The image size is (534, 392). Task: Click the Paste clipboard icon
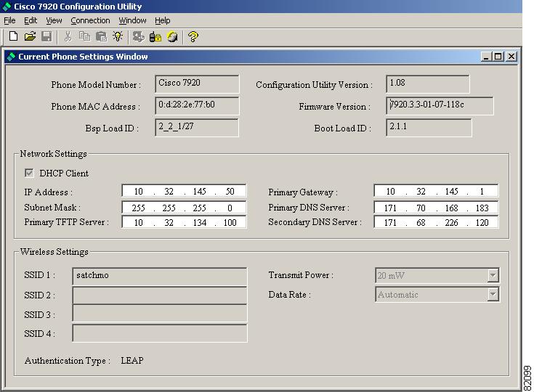click(101, 36)
